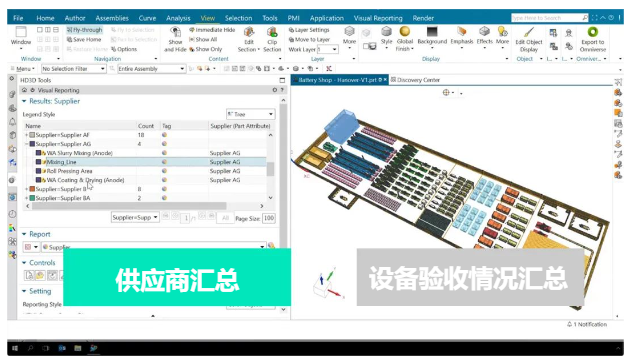Collapse the Results: Supplier section
Screen dimensions: 627x361
tap(24, 101)
